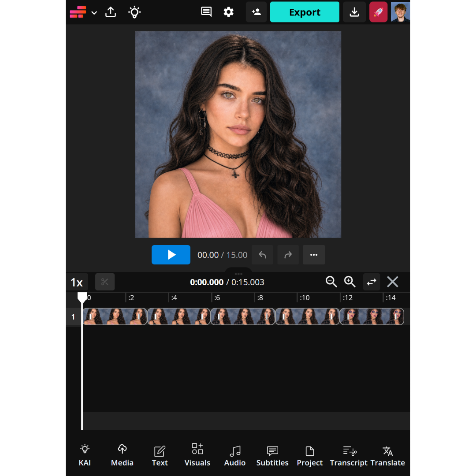Zoom in the timeline
476x476 pixels.
click(x=350, y=282)
